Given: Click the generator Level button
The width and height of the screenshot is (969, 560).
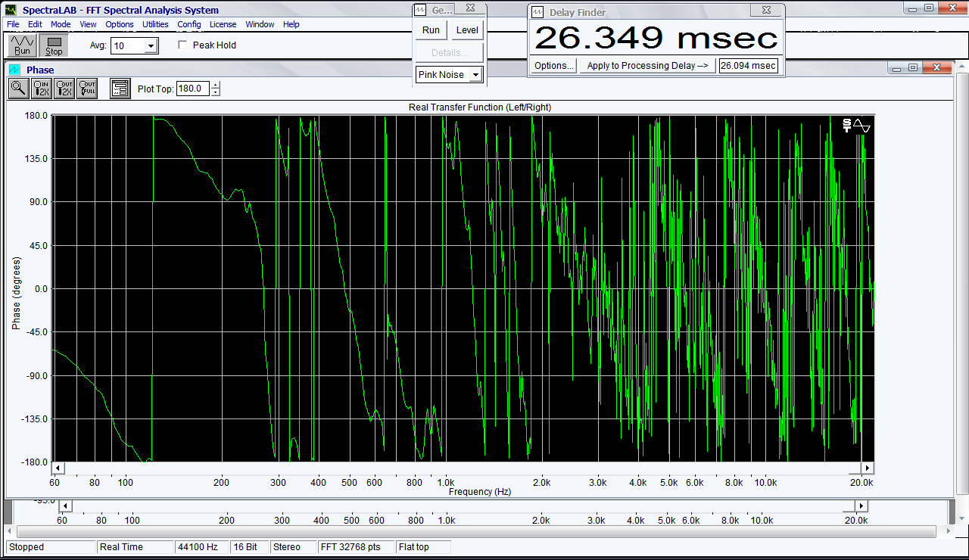Looking at the screenshot, I should 467,30.
